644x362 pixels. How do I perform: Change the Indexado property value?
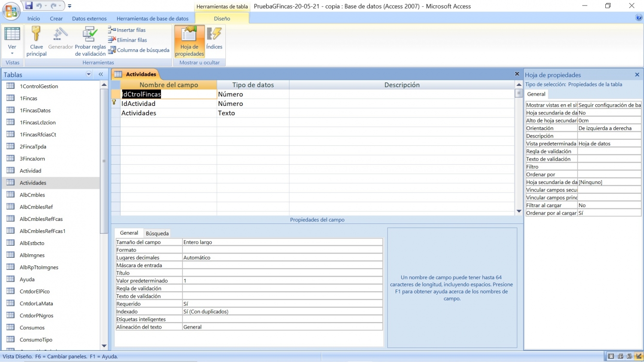tap(282, 312)
